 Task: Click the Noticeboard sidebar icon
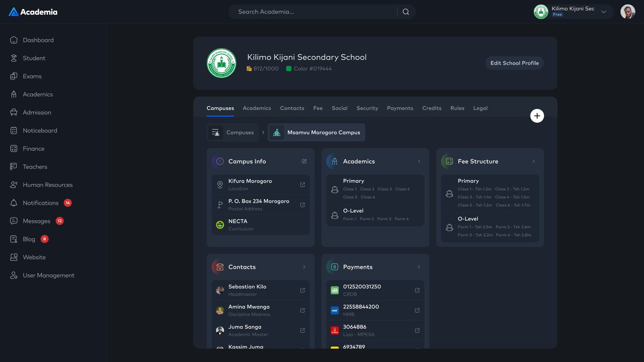pyautogui.click(x=14, y=130)
